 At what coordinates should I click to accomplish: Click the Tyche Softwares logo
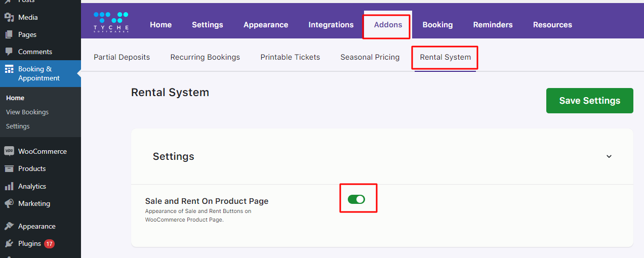[111, 23]
